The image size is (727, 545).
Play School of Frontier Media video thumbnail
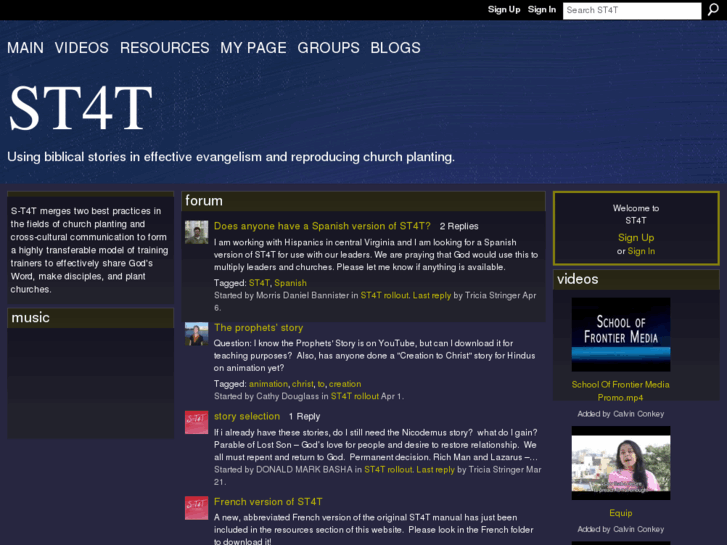click(621, 334)
